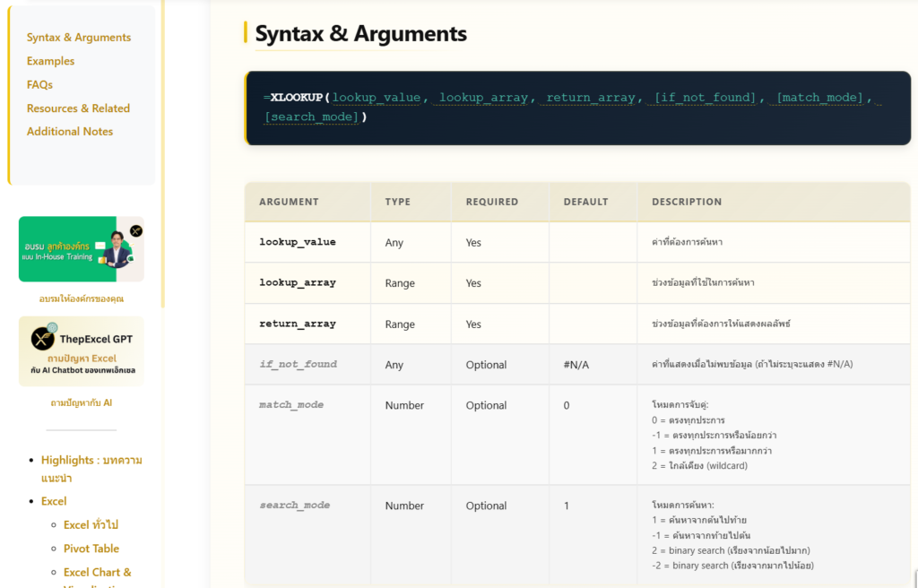Open the "FAQs" section
Viewport: 918px width, 588px height.
[39, 84]
